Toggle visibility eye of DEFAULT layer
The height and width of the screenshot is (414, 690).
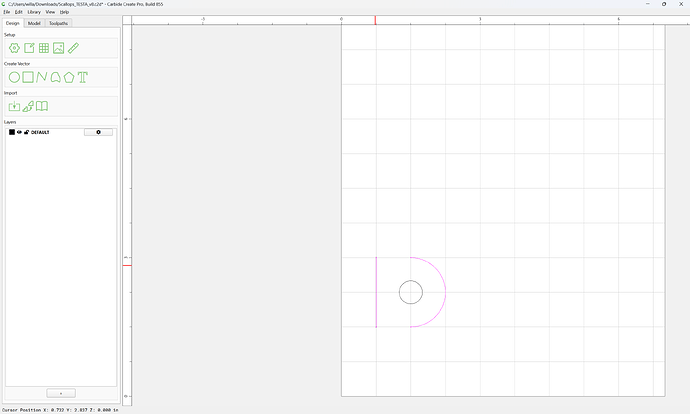[x=19, y=132]
